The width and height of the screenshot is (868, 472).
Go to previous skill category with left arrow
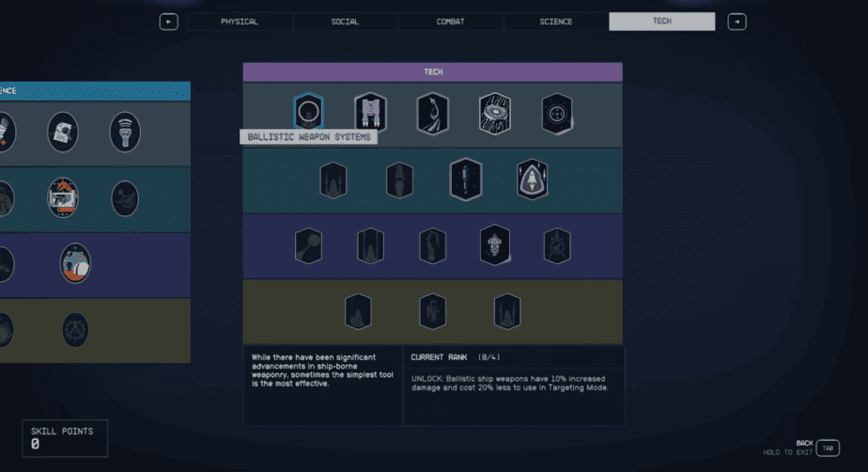[169, 22]
